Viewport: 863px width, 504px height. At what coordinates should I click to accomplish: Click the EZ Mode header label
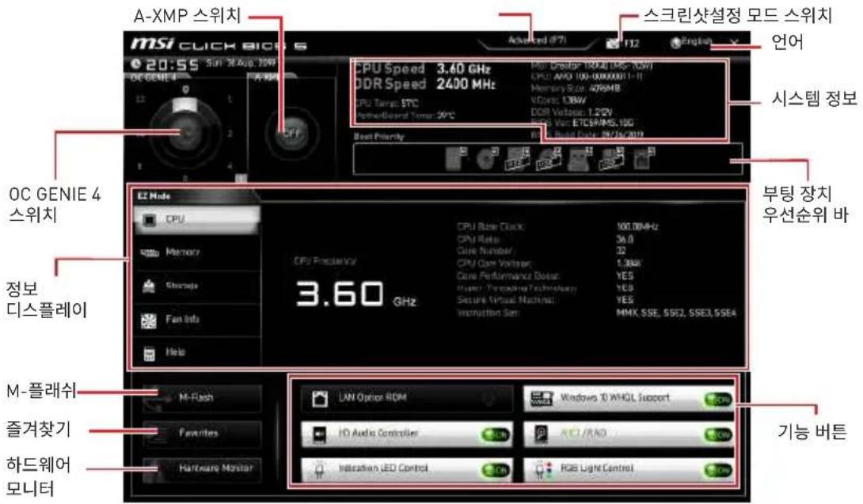tap(154, 196)
